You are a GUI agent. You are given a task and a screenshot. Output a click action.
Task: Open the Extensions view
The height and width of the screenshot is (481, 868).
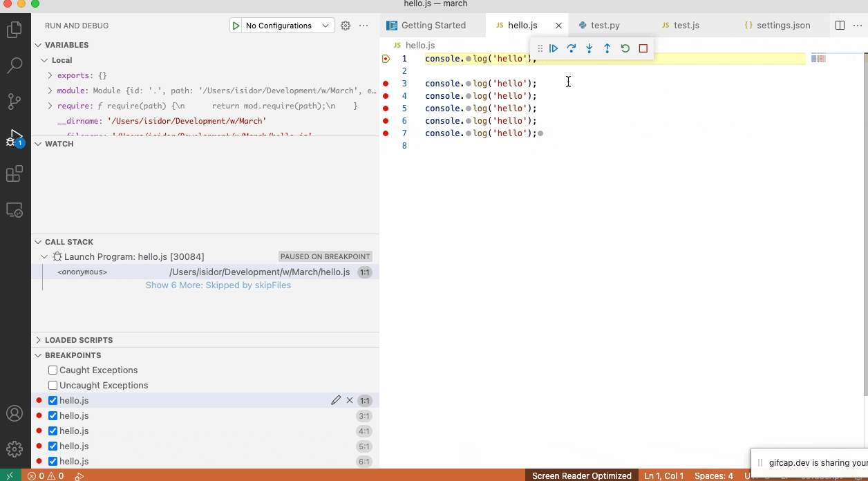coord(15,173)
